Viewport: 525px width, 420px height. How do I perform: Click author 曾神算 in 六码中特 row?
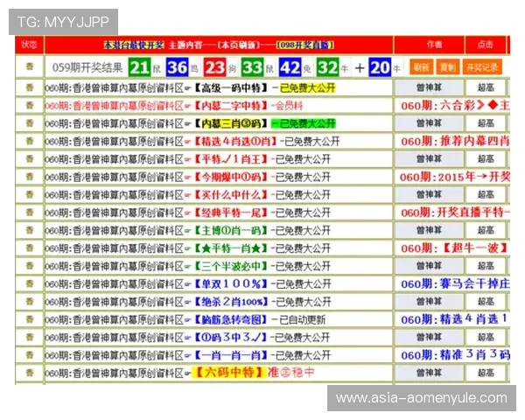(x=429, y=373)
